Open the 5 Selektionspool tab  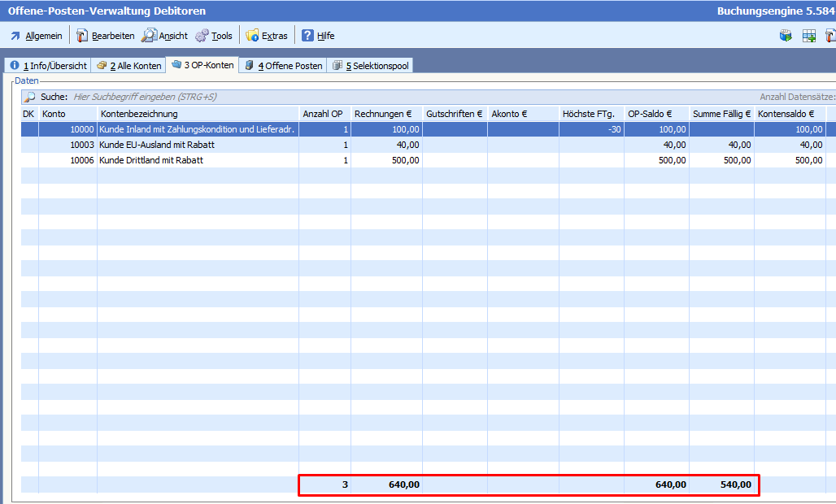click(370, 66)
